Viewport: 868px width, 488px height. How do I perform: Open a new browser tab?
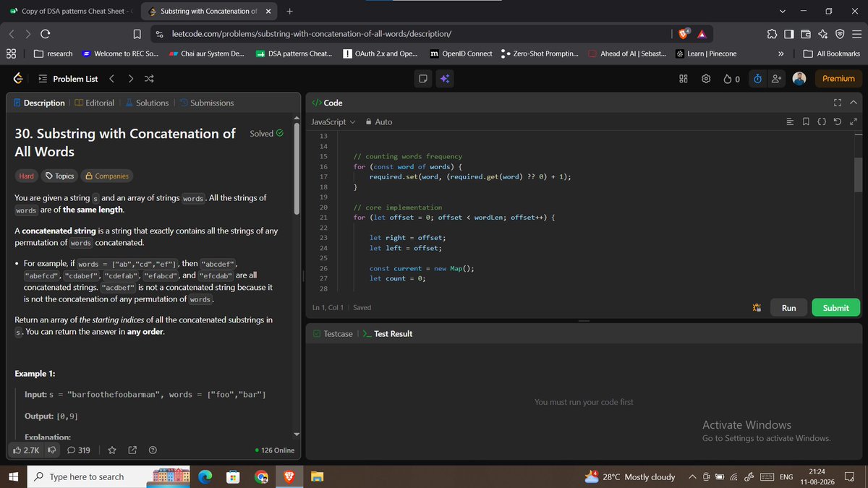tap(289, 11)
